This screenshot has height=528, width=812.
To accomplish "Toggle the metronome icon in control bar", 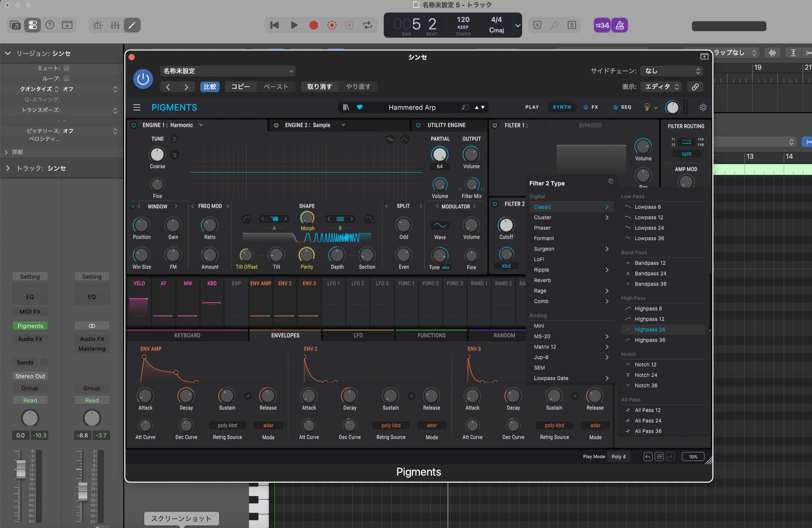I will (620, 25).
